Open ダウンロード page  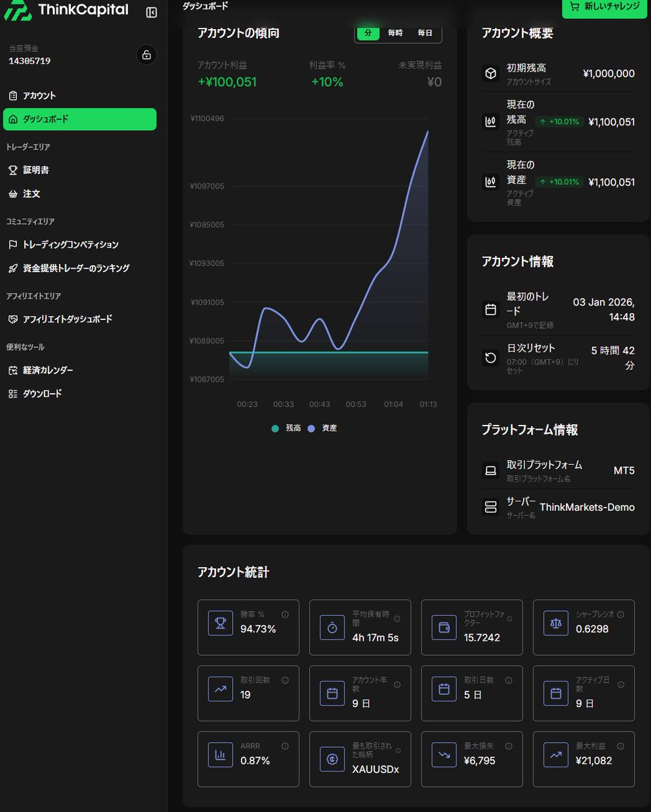coord(80,393)
